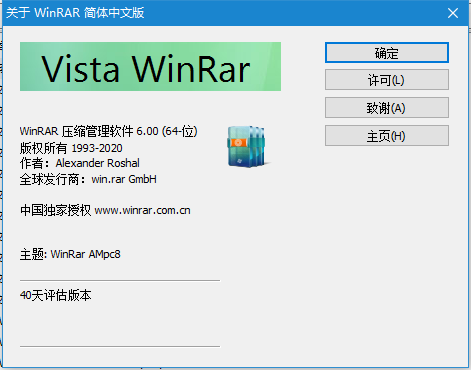
Task: Open the 致谢(A) acknowledgments
Action: point(387,108)
